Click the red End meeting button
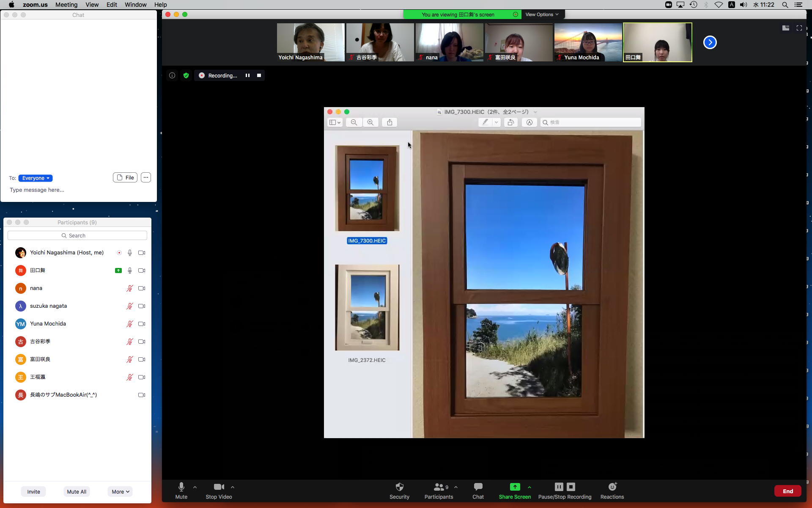 point(787,491)
